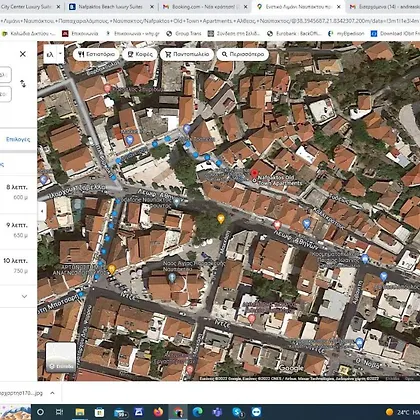Click the red Nafpaktos Old Town Apartments pin

[x=254, y=174]
